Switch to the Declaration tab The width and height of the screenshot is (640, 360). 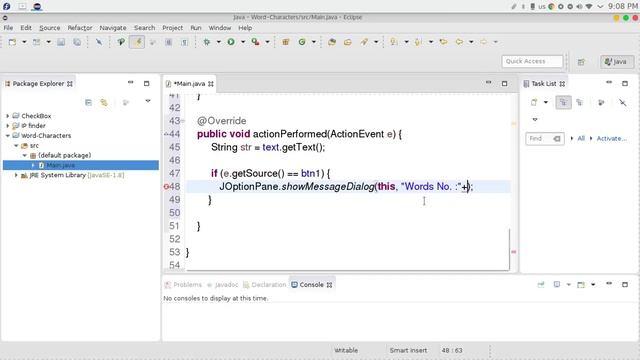click(x=264, y=284)
